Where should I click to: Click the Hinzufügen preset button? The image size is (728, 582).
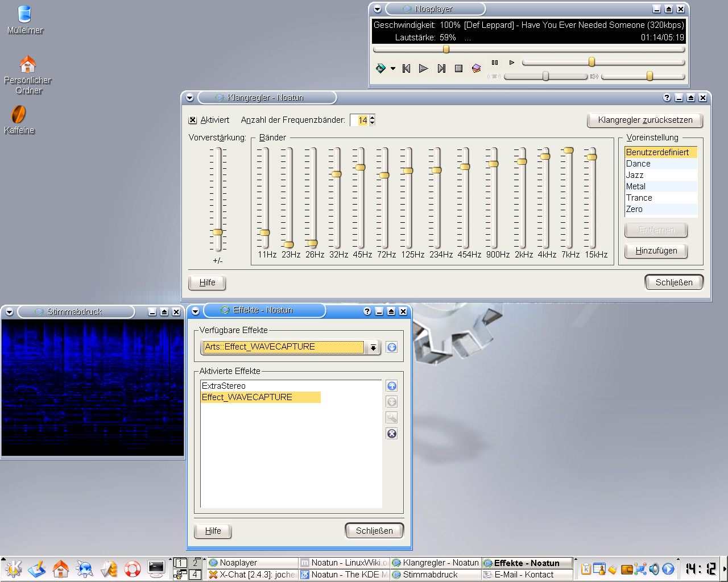(656, 251)
